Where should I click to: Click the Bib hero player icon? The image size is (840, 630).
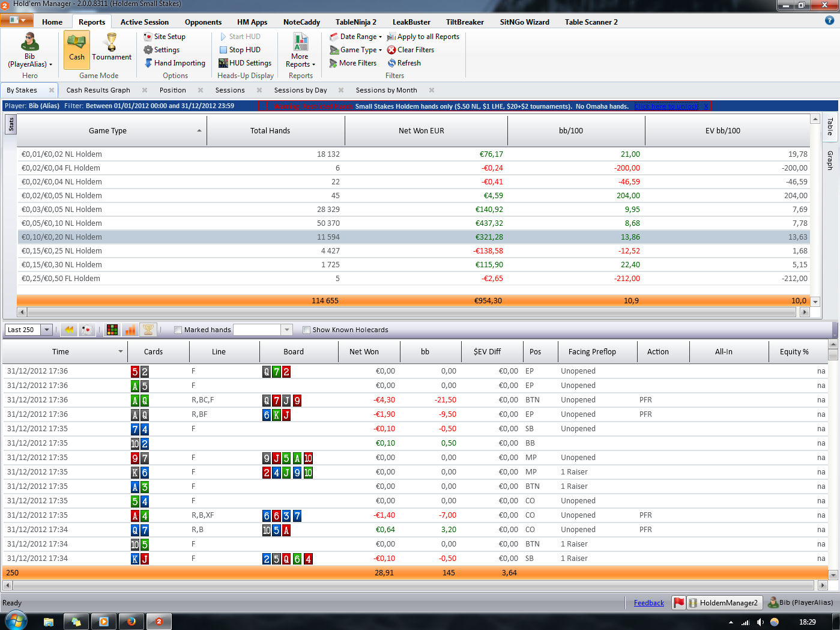point(29,42)
